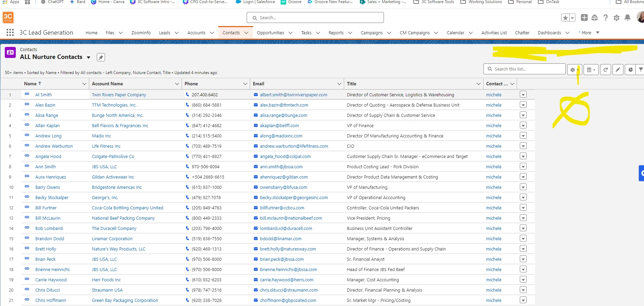644x306 pixels.
Task: Go to the Home tab
Action: pos(91,33)
